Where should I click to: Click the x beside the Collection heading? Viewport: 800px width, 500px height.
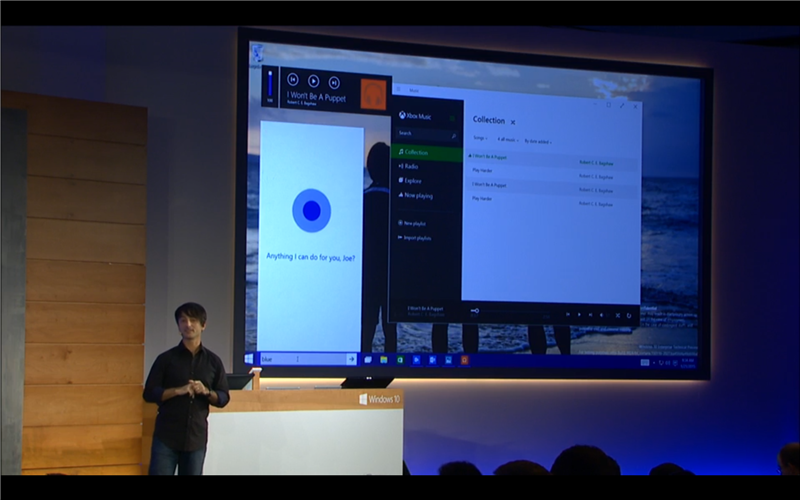pyautogui.click(x=513, y=122)
